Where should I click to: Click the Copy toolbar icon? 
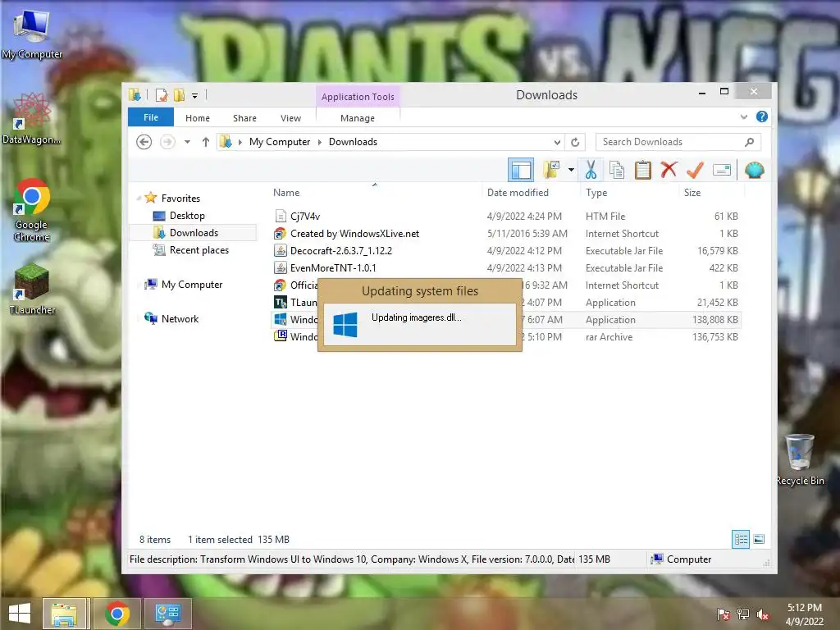pyautogui.click(x=617, y=171)
